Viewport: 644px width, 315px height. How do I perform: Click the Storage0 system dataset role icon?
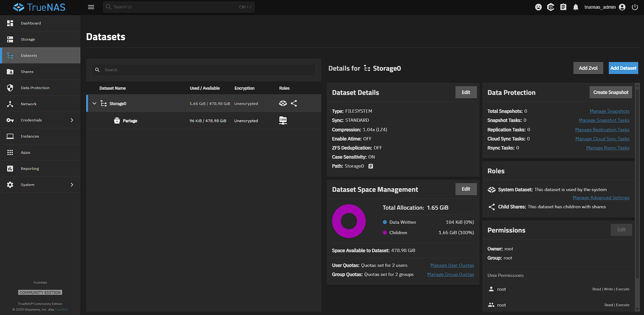[283, 103]
